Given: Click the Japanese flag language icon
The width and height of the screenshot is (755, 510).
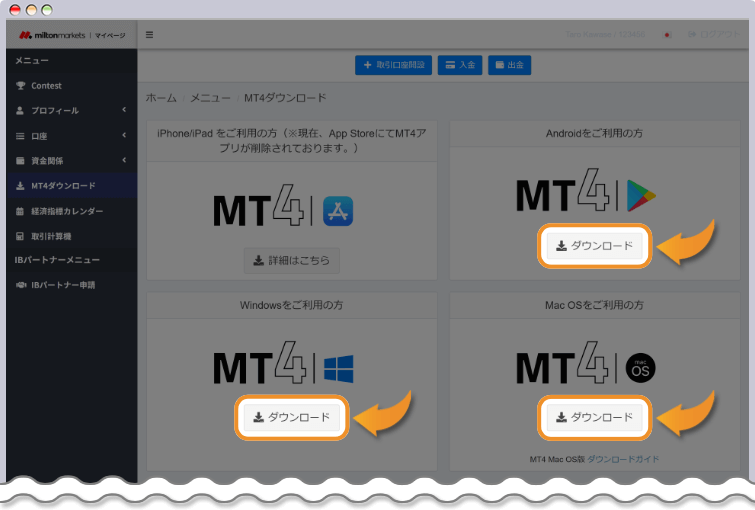Looking at the screenshot, I should click(x=667, y=35).
